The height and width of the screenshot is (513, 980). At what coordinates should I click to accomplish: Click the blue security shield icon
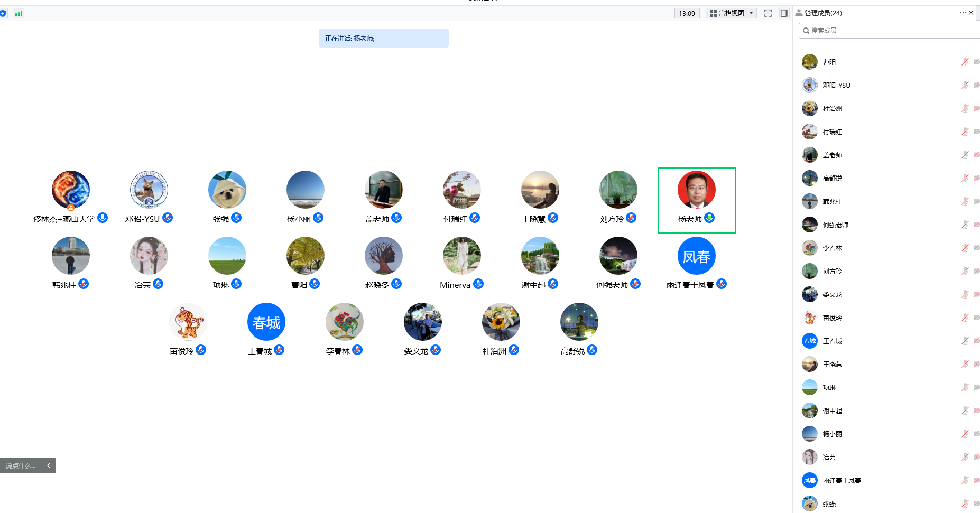pos(3,13)
